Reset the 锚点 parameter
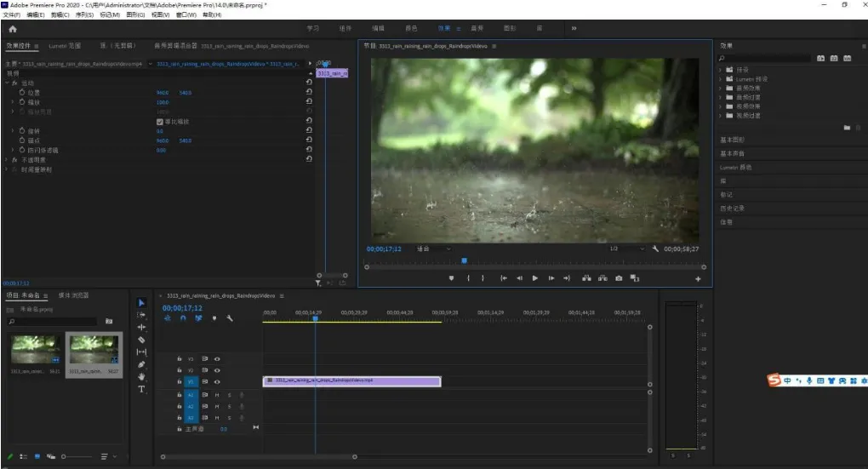 coord(309,140)
